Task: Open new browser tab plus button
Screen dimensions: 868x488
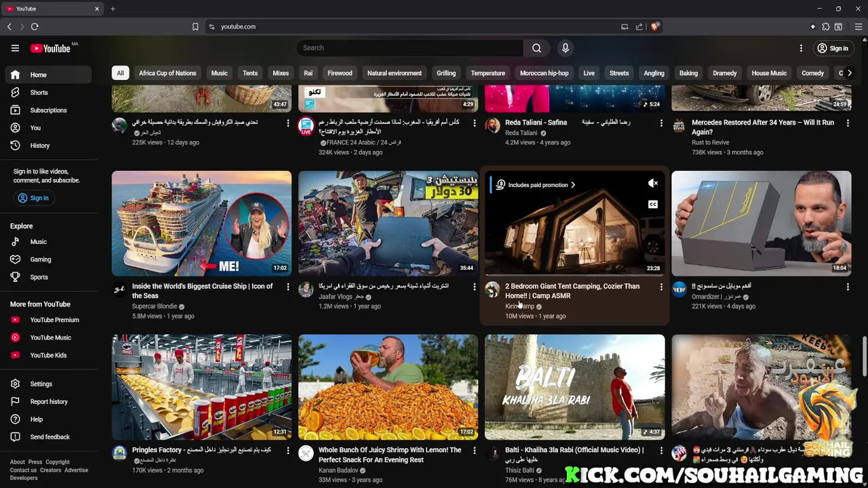Action: coord(113,9)
